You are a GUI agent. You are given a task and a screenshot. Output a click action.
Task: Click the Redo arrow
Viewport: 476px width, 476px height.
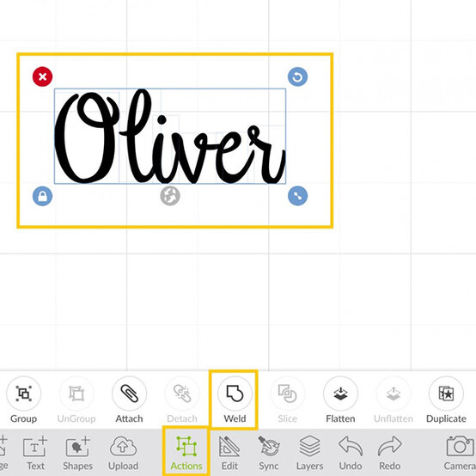pyautogui.click(x=390, y=452)
